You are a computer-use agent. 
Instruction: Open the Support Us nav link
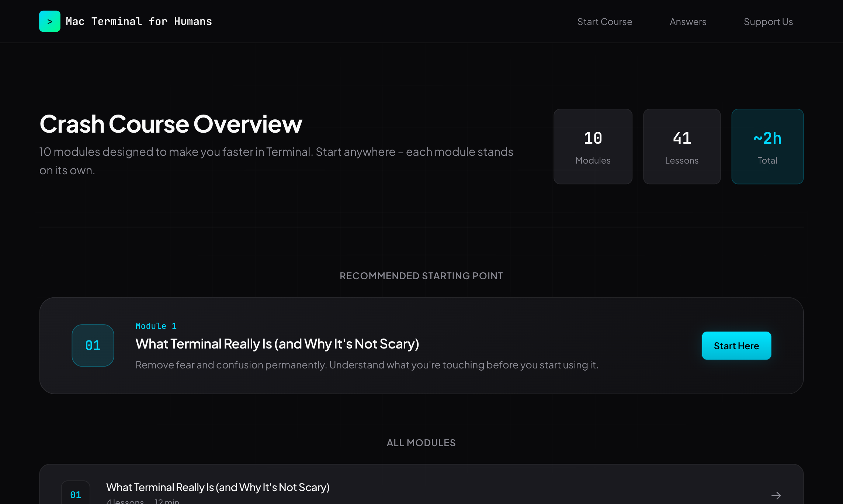click(768, 22)
